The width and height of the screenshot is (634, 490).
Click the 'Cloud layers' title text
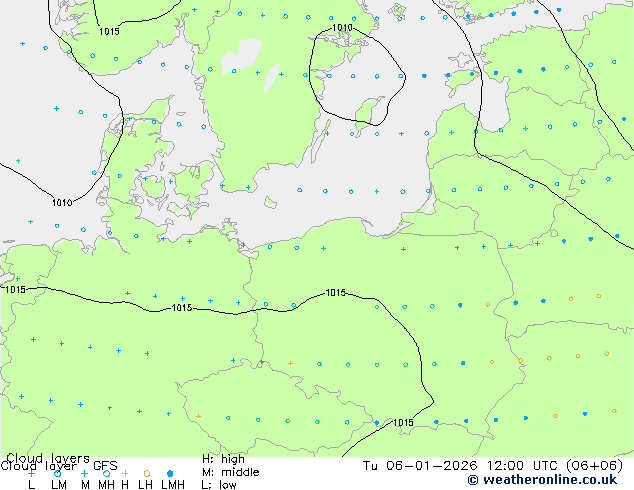[x=48, y=458]
